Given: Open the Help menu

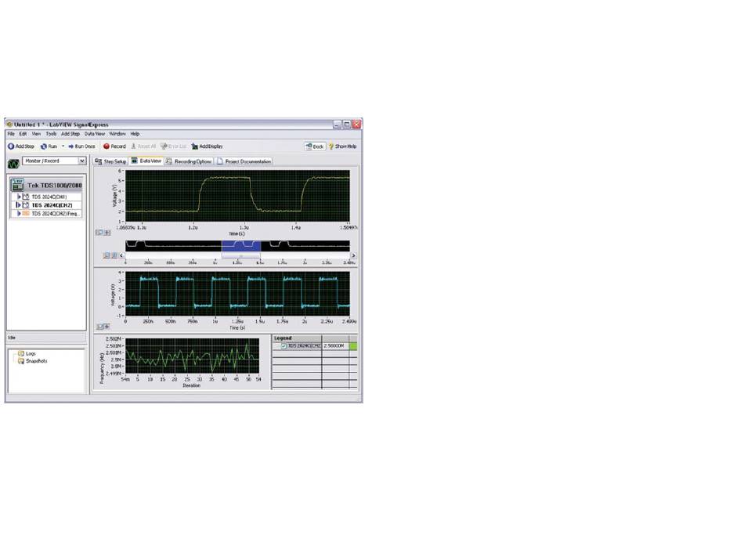Looking at the screenshot, I should [x=135, y=134].
